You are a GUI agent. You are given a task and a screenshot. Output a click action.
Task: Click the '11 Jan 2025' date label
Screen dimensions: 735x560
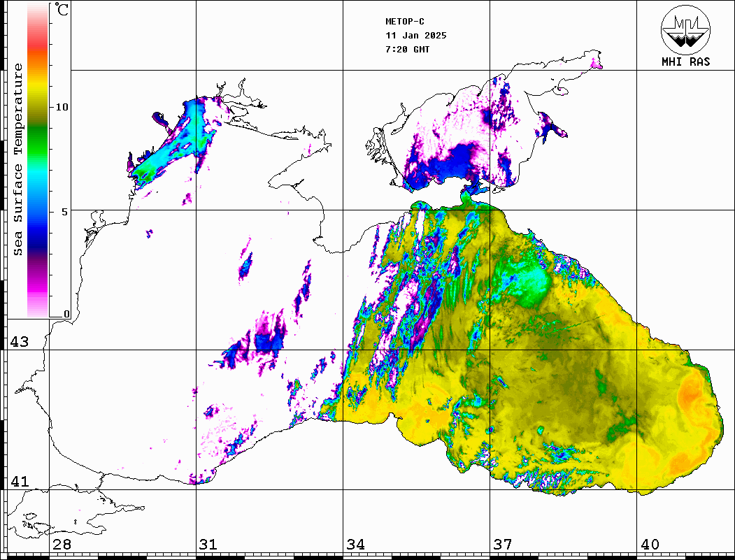pos(416,36)
